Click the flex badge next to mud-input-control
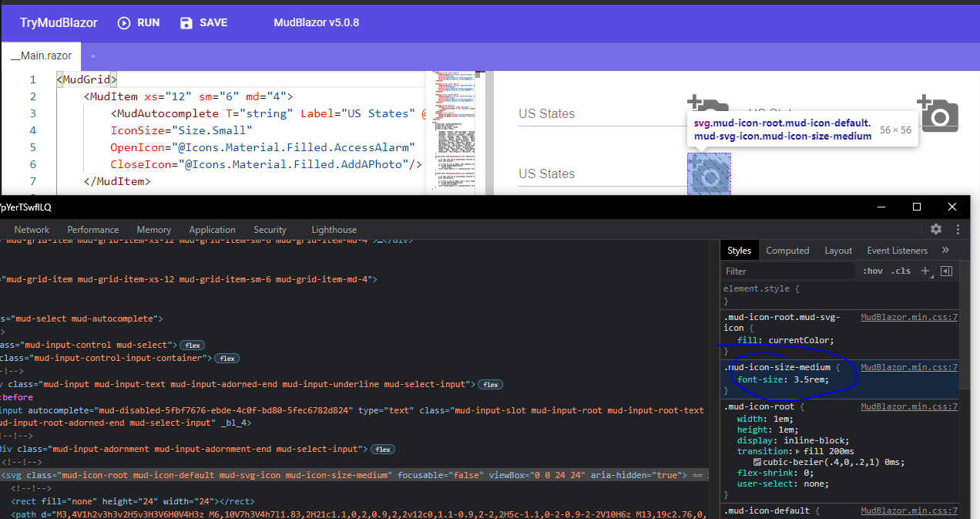 point(192,345)
